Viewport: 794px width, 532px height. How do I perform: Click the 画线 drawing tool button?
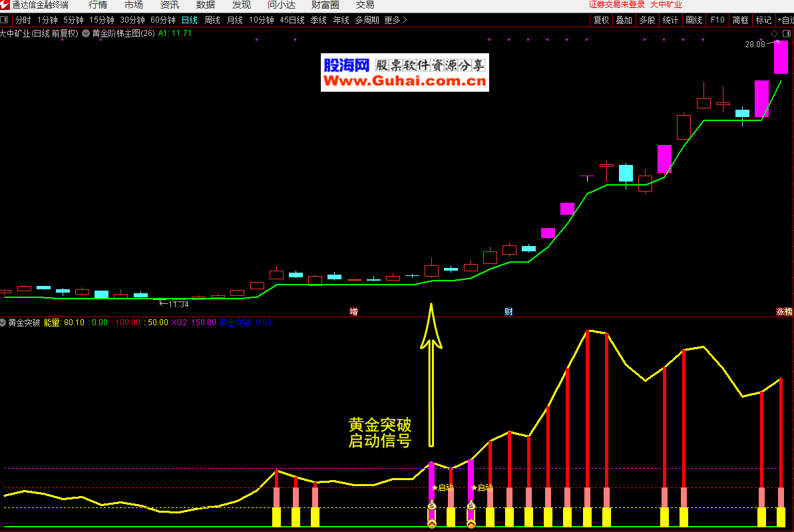(x=694, y=20)
